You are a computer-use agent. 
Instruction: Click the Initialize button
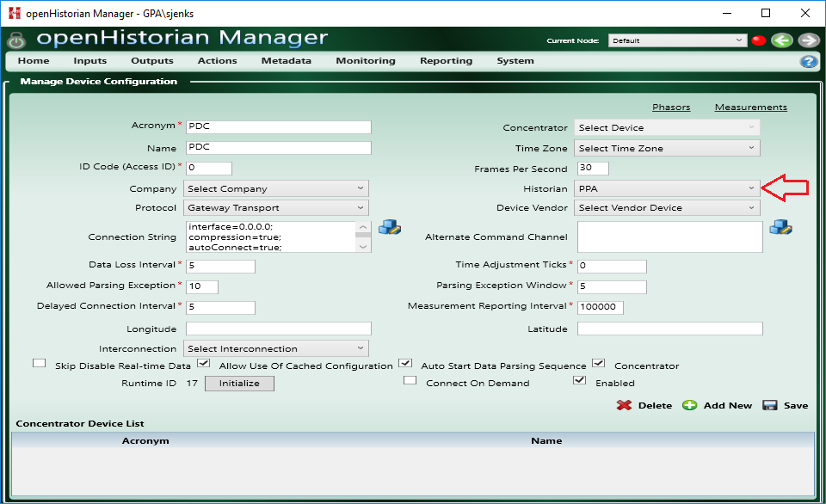coord(240,384)
